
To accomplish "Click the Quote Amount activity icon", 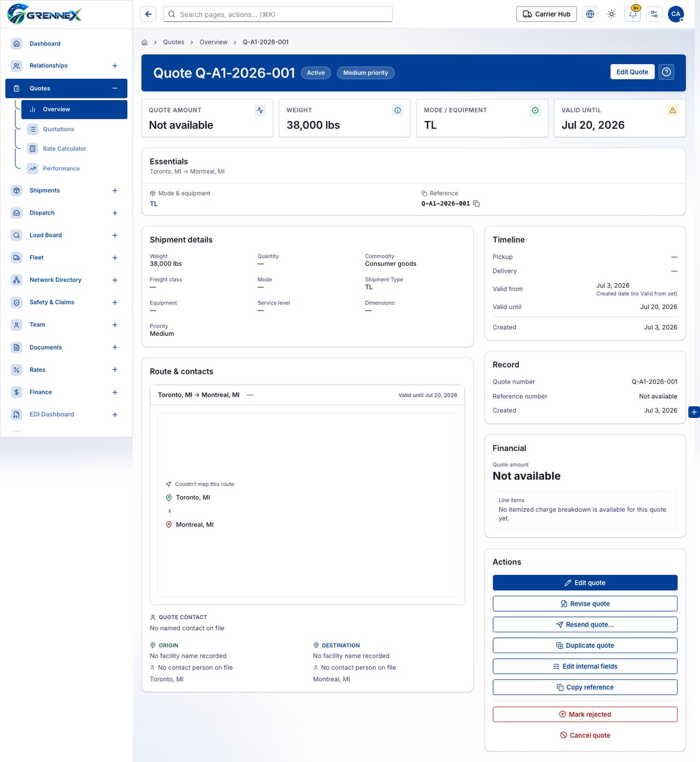I will coord(260,110).
